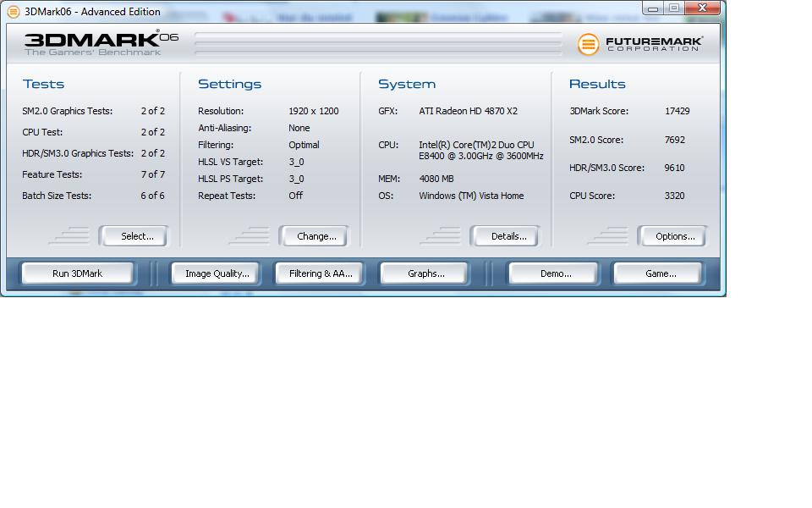
Task: Click the HLSL VS Target label
Action: (230, 162)
